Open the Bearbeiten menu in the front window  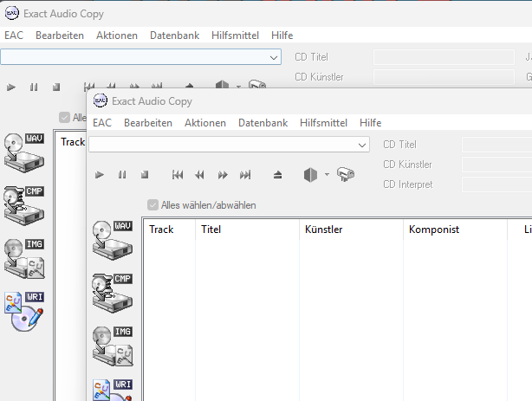[148, 123]
